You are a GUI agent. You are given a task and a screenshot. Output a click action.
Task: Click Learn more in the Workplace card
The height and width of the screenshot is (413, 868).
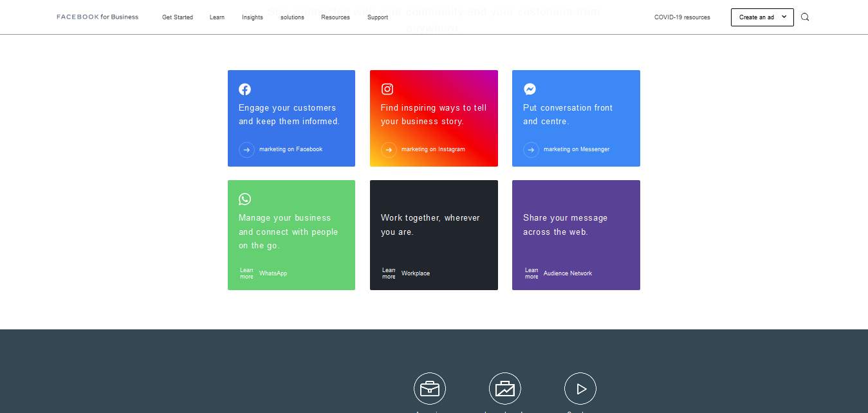coord(389,273)
